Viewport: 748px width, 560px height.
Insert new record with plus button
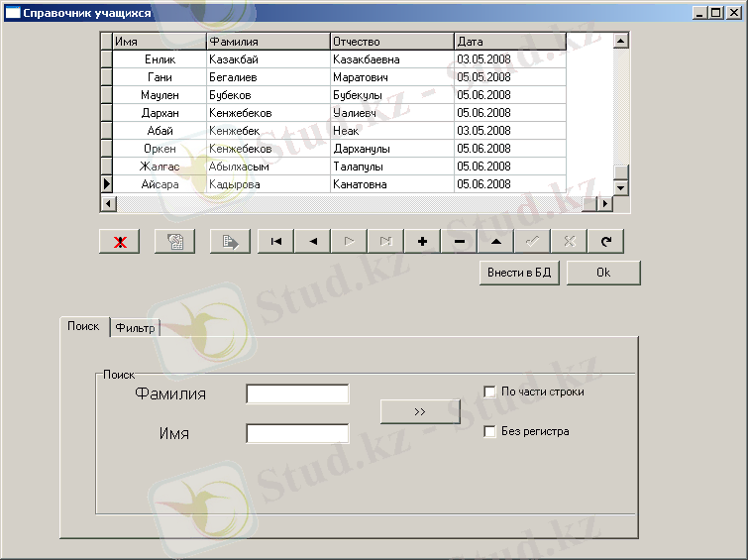[422, 242]
